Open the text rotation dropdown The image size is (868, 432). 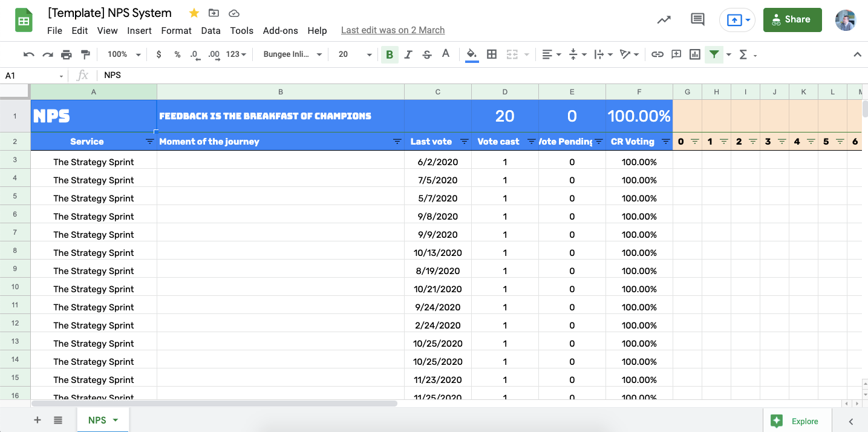click(x=630, y=54)
